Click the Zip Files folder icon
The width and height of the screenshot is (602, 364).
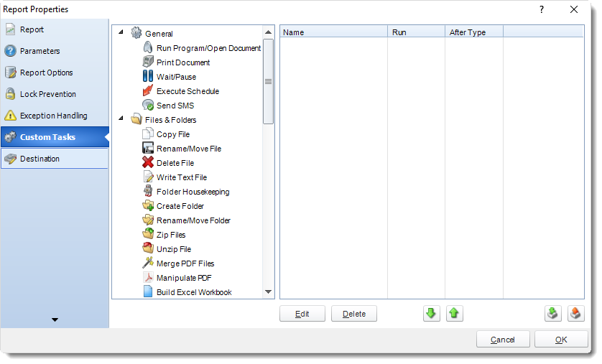click(x=148, y=234)
